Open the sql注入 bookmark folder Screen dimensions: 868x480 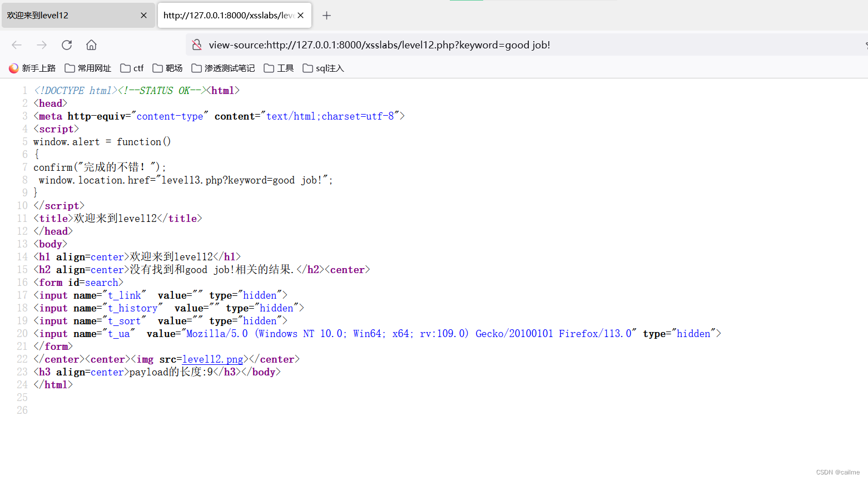coord(323,68)
